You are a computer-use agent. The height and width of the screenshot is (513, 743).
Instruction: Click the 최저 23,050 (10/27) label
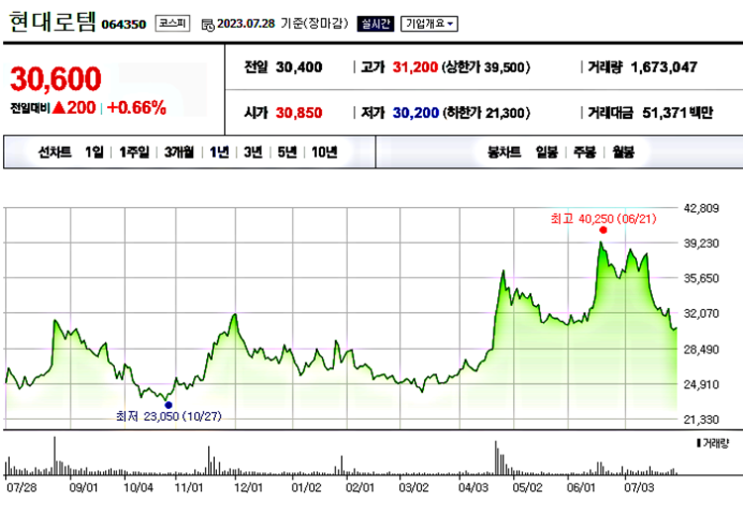[x=169, y=416]
